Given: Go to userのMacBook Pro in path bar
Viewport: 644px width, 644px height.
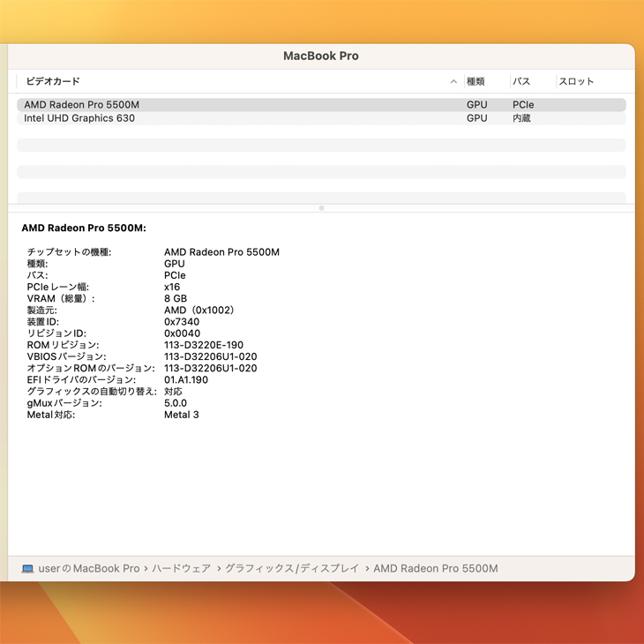Looking at the screenshot, I should pos(89,569).
